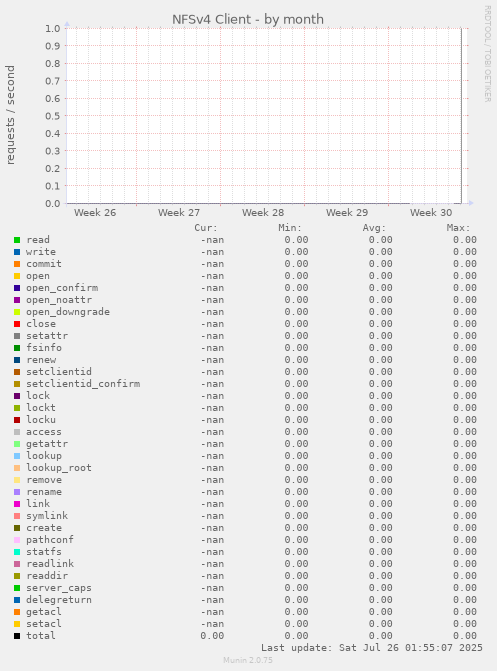Click the requests / second axis title
The height and width of the screenshot is (671, 497).
click(10, 115)
